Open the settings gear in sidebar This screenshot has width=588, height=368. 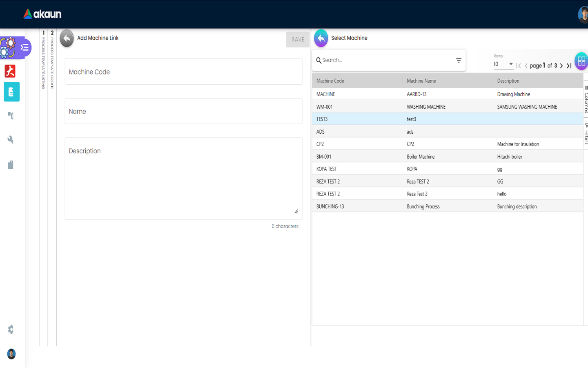(11, 330)
